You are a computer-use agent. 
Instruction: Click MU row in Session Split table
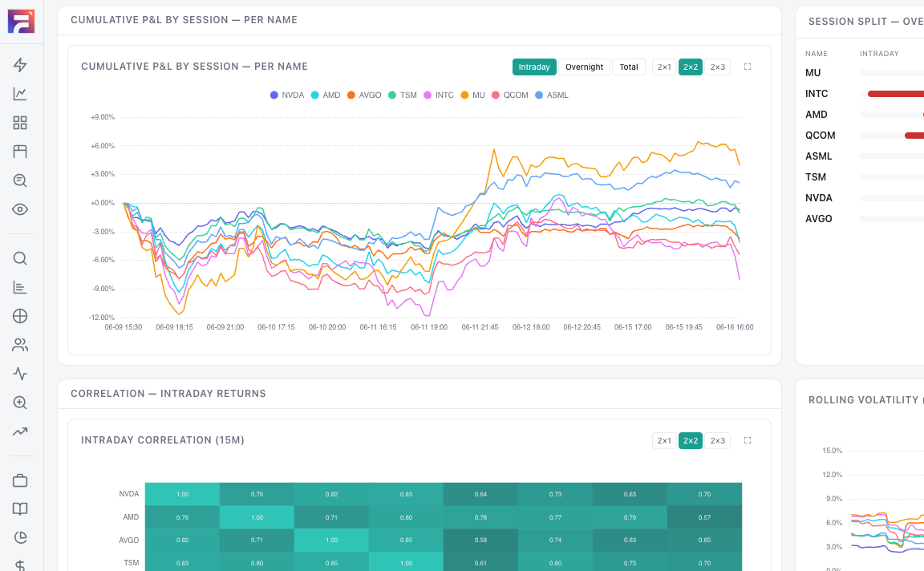(x=865, y=72)
